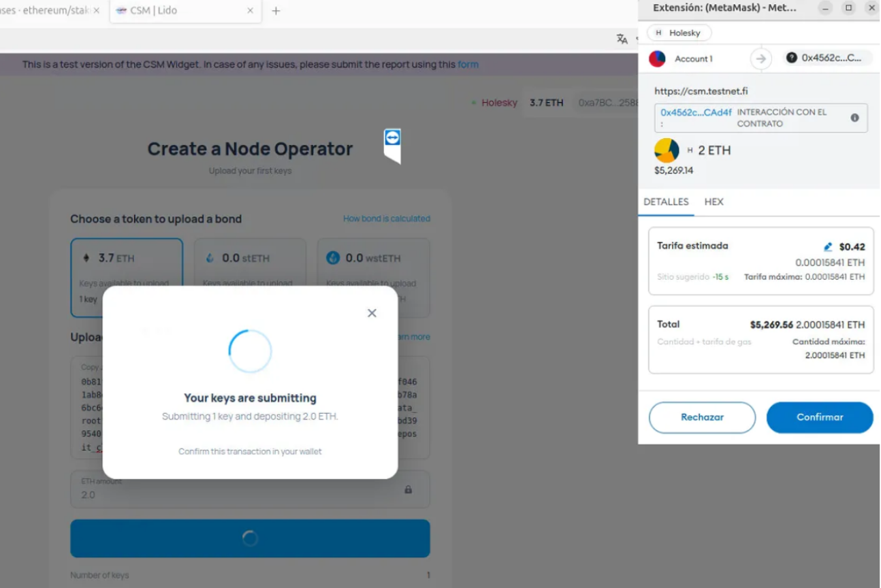Click the question mark icon beside recipient address
Screen dimensions: 881x588
[x=791, y=58]
